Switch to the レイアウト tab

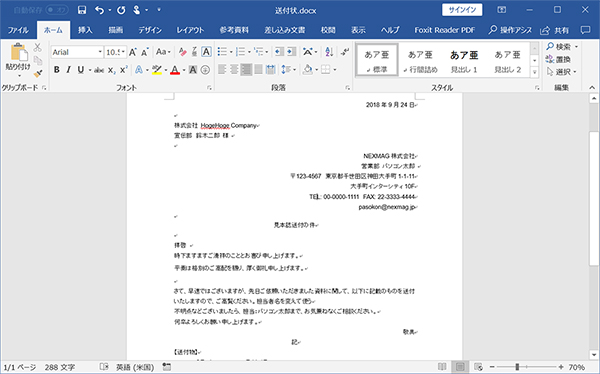(190, 30)
